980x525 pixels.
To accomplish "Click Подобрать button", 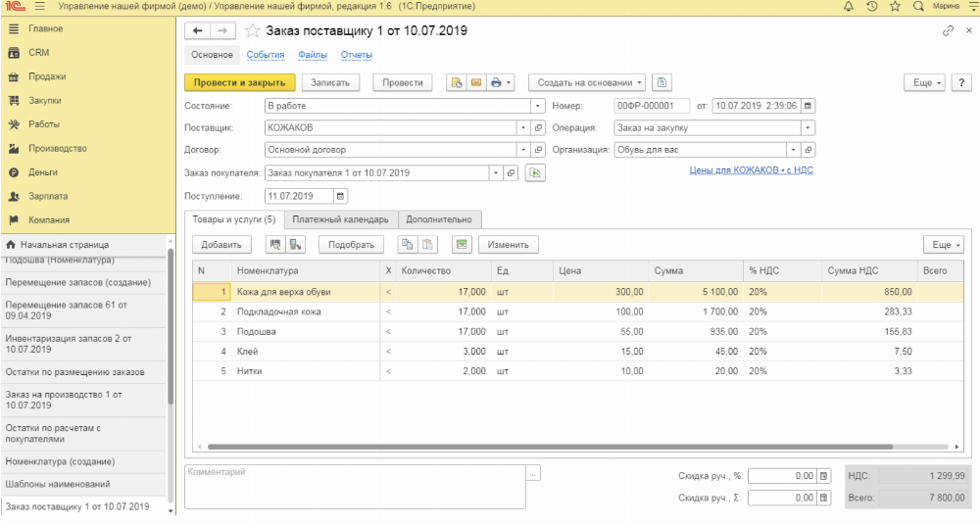I will (351, 245).
